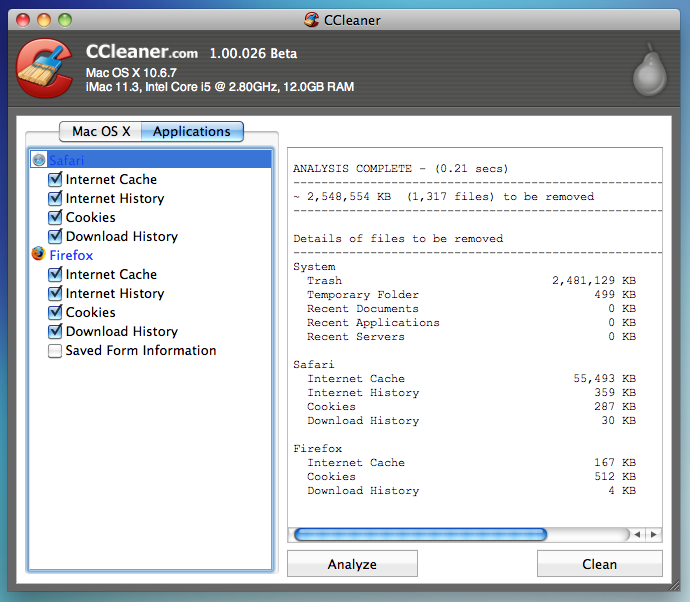Image resolution: width=690 pixels, height=602 pixels.
Task: Uncheck Safari Internet Cache
Action: click(55, 179)
